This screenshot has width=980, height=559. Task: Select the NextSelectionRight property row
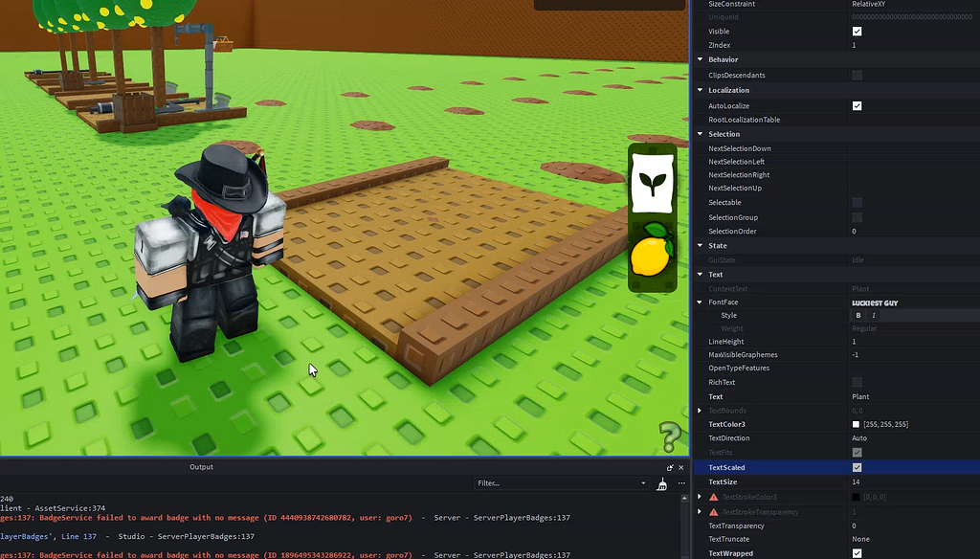[x=836, y=175]
